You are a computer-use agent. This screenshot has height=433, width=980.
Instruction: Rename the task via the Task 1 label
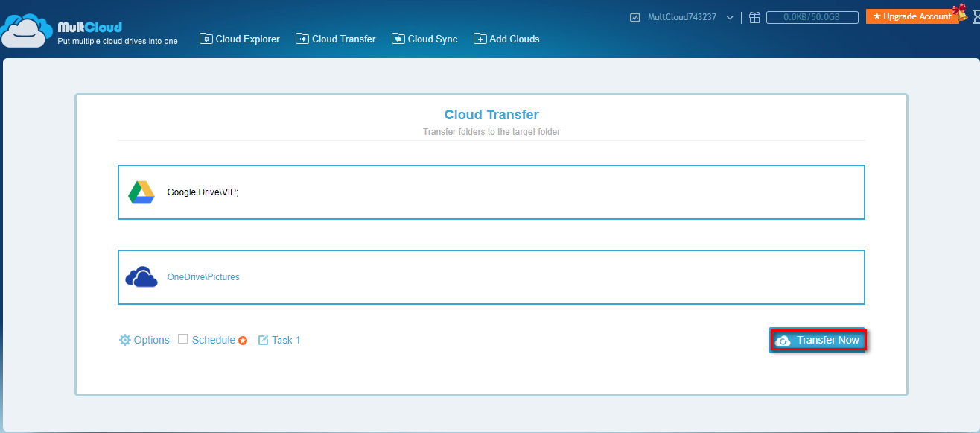pos(286,340)
